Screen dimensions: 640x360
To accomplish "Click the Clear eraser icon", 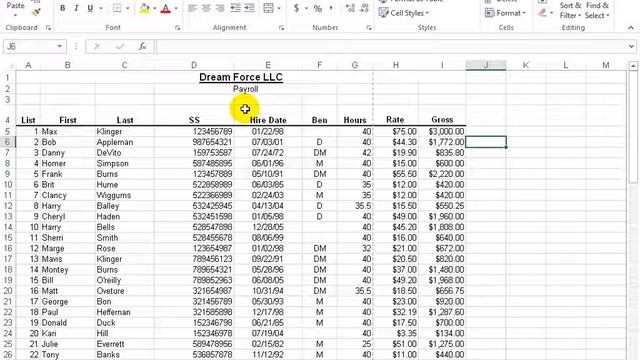I will tap(542, 13).
